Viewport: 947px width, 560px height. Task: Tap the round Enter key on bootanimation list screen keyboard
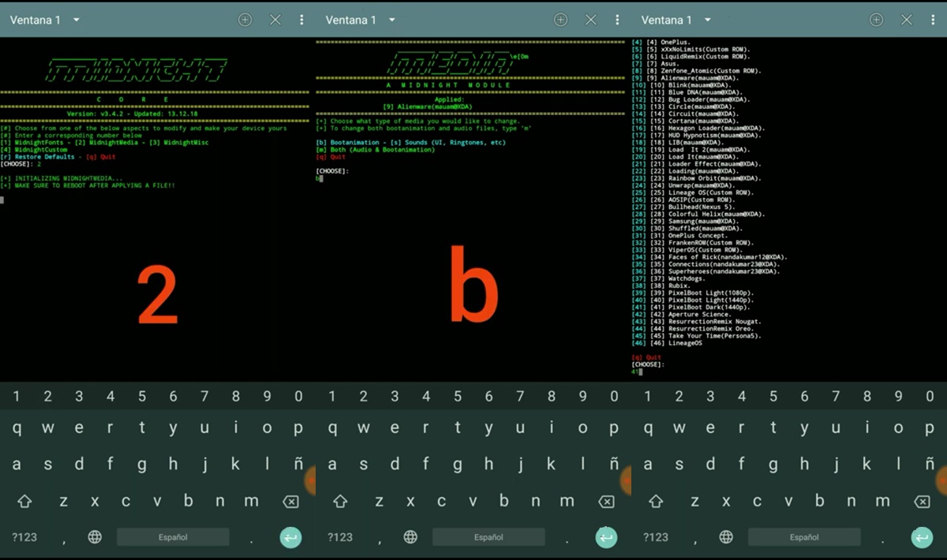[x=922, y=538]
